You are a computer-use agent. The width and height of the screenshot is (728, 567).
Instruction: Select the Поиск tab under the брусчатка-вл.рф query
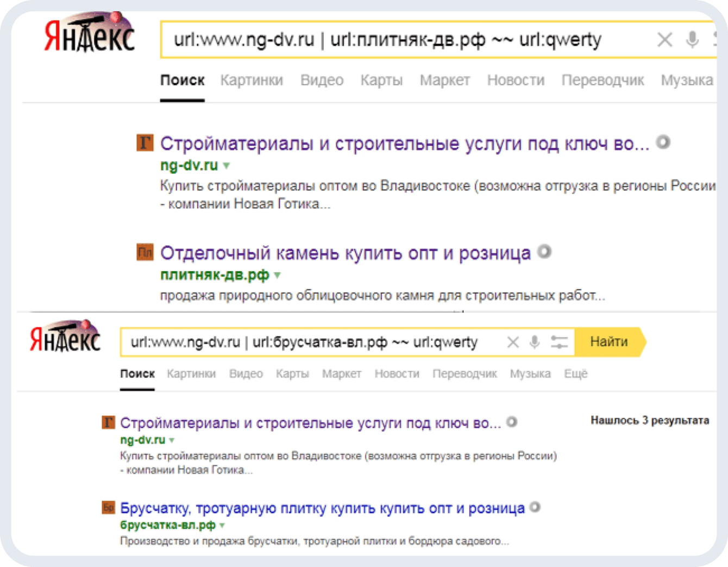(137, 374)
